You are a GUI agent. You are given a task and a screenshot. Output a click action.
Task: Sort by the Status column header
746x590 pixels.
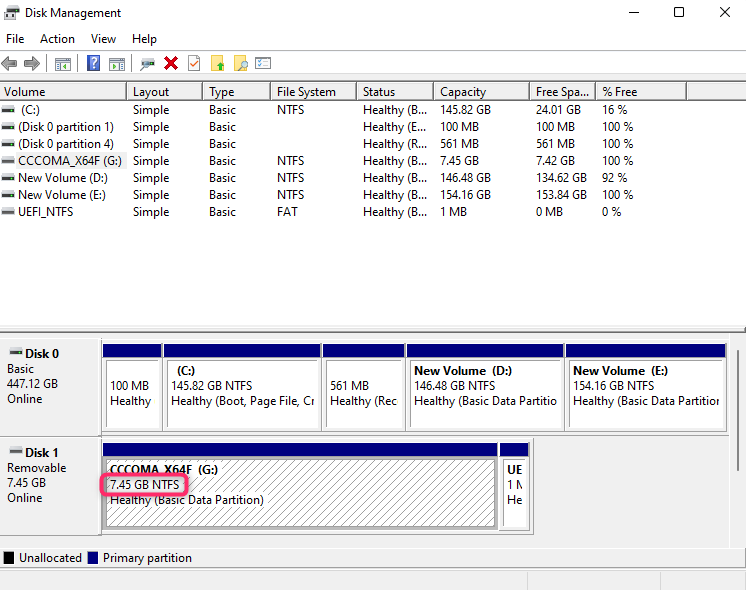coord(395,91)
